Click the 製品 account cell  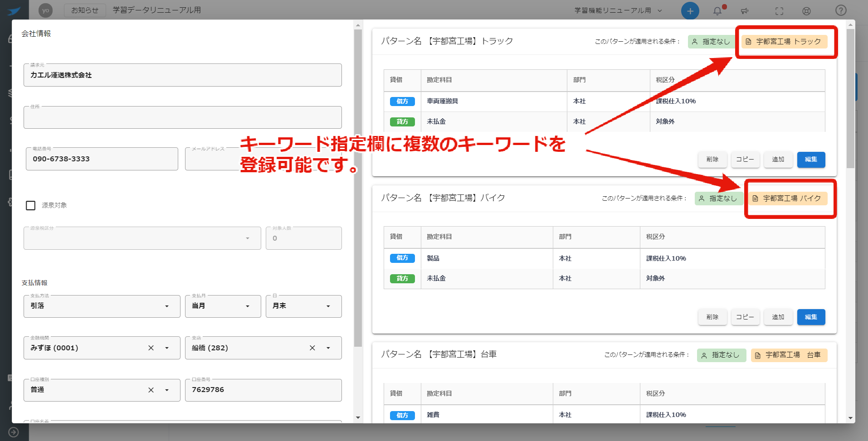[487, 258]
